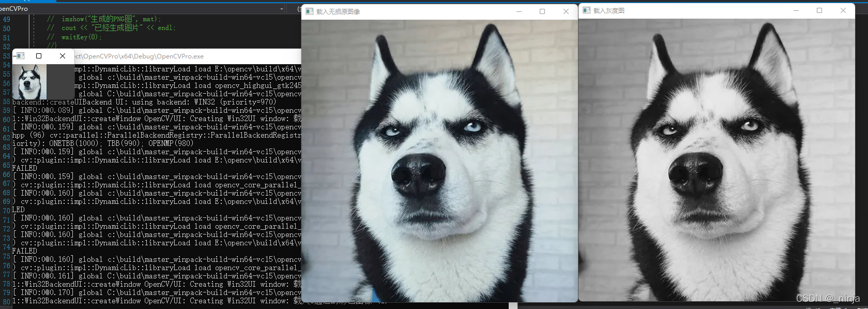Click the app icon of the small thumbnail window
868x309 pixels.
tap(20, 56)
